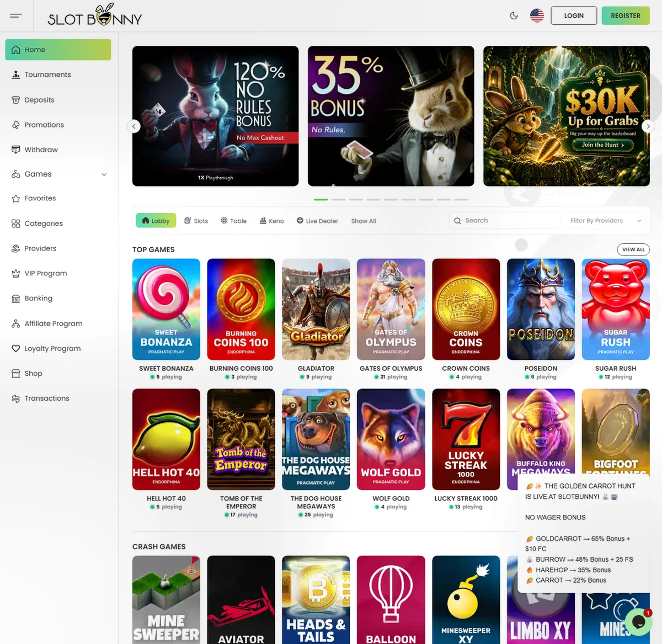Open Bigfoot Fortunes game tile

(x=616, y=431)
